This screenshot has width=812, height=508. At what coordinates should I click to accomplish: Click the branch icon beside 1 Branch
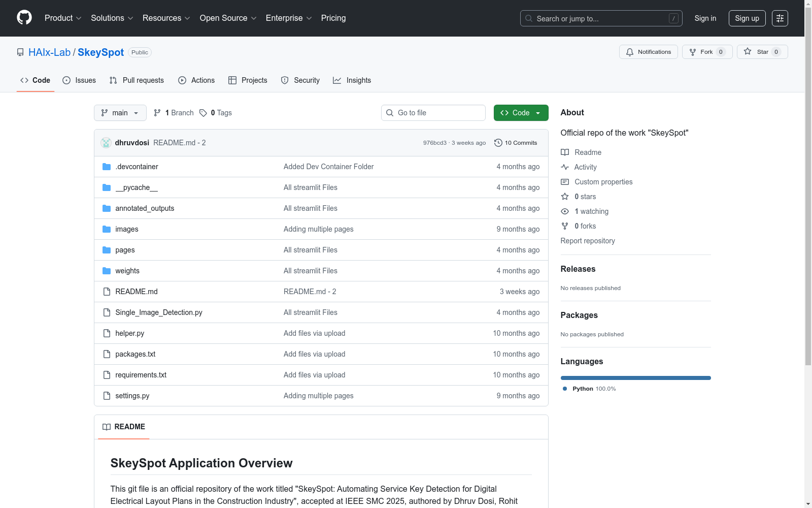click(x=157, y=113)
